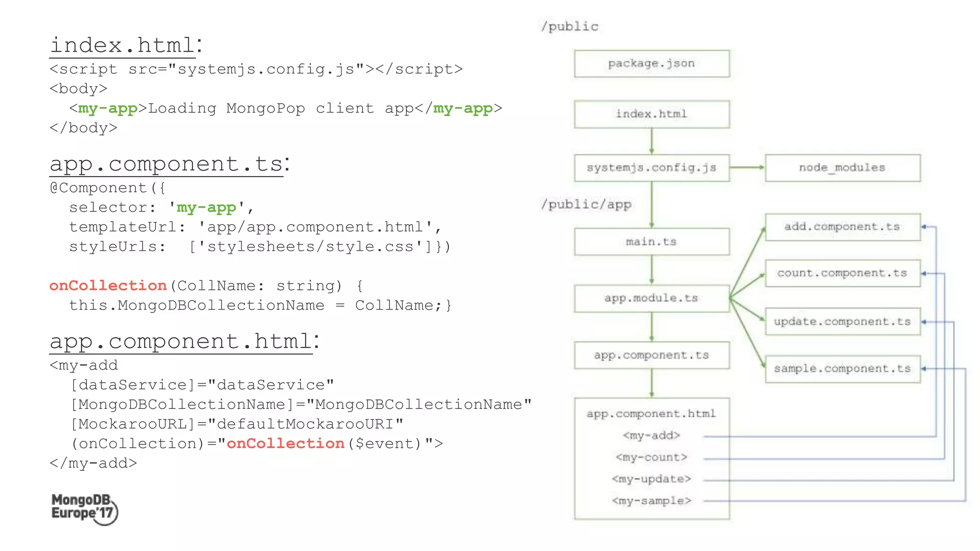Image resolution: width=980 pixels, height=551 pixels.
Task: Click the index.html: heading
Action: [126, 46]
